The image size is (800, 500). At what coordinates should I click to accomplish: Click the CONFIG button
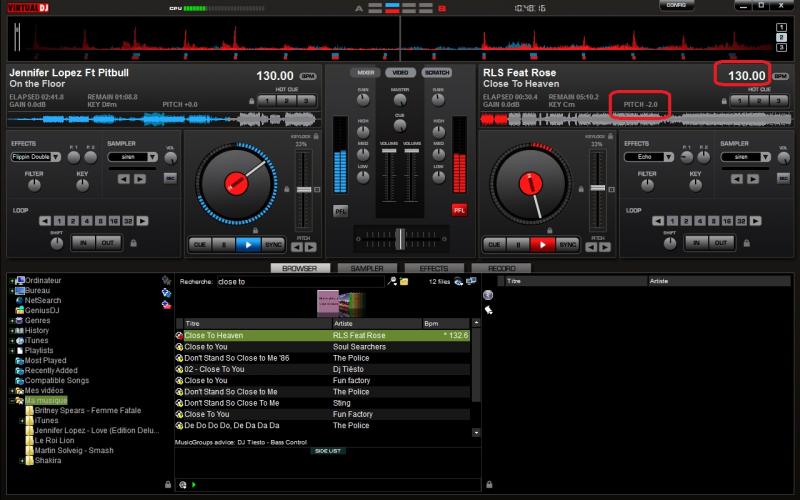[676, 6]
